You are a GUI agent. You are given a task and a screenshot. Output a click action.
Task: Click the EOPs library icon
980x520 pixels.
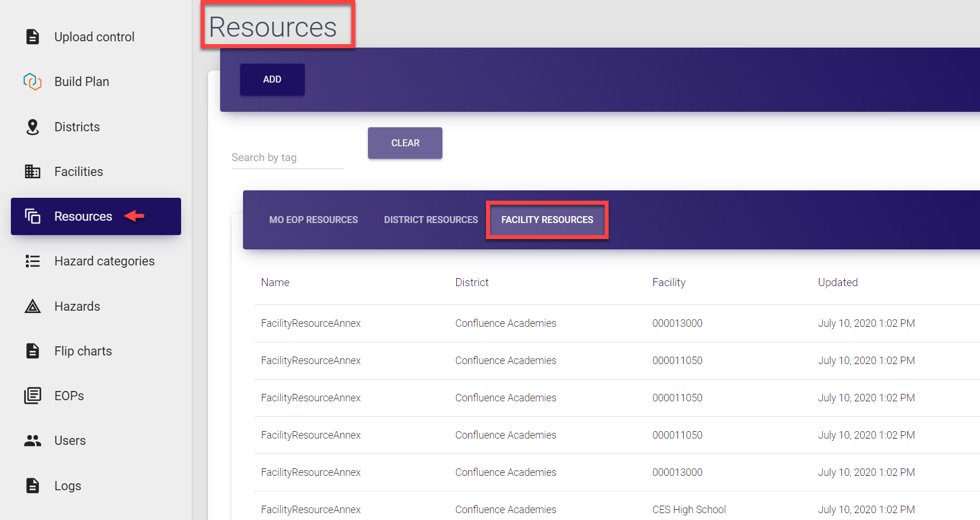point(33,396)
